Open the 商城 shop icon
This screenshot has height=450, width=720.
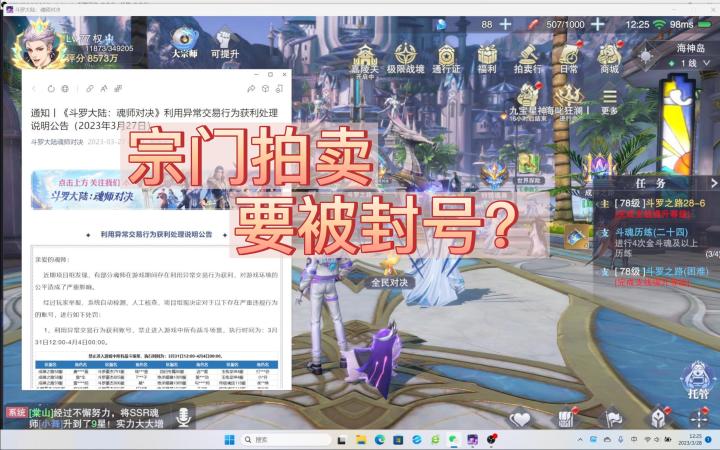pyautogui.click(x=609, y=59)
